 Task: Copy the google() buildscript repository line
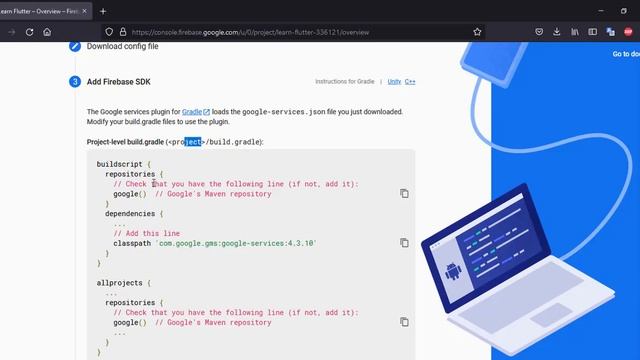(404, 193)
